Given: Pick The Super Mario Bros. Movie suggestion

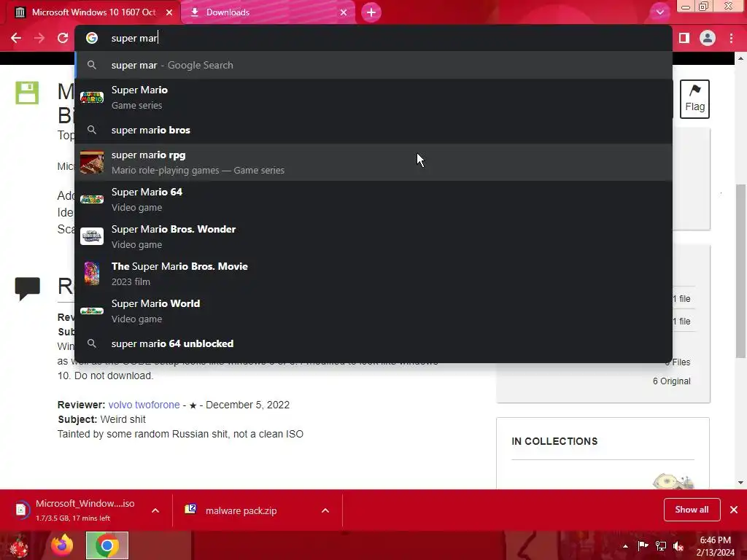Looking at the screenshot, I should pyautogui.click(x=373, y=274).
